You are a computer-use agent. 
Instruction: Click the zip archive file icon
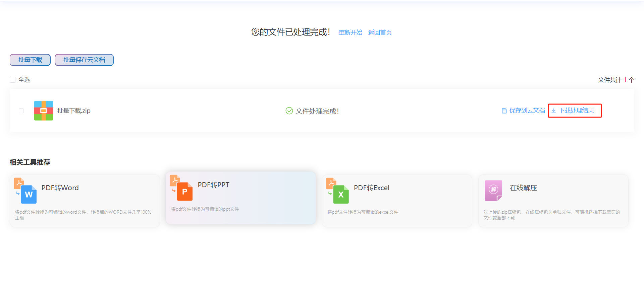[x=44, y=111]
